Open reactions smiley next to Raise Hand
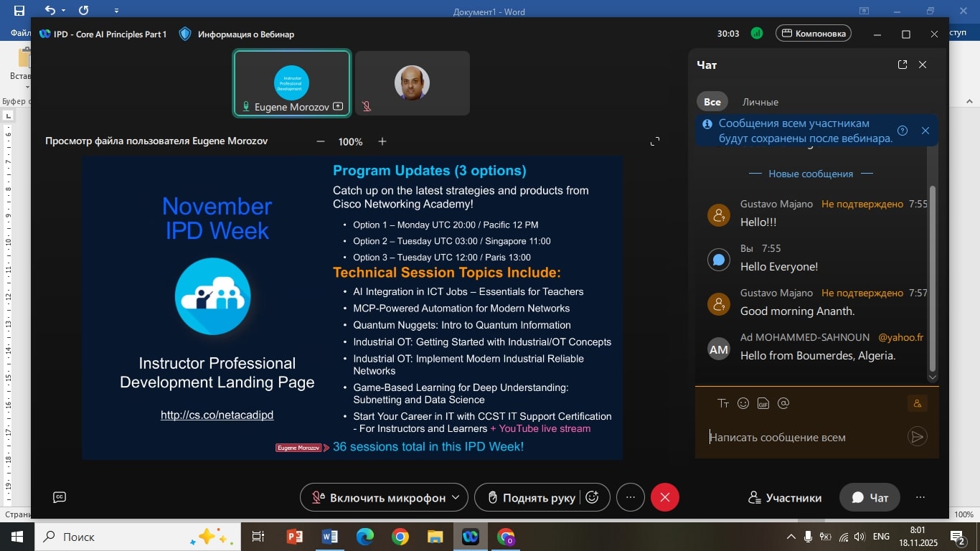Screen dimensions: 980x551 tap(593, 497)
